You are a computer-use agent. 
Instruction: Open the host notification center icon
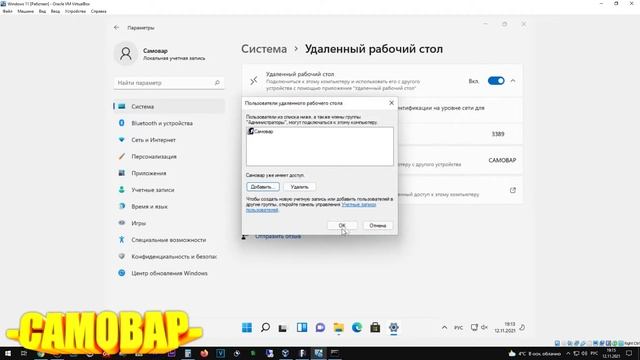tap(629, 354)
